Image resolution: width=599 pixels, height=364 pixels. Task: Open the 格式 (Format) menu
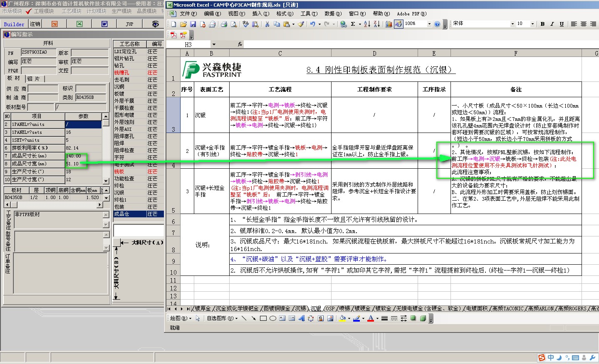coord(285,14)
